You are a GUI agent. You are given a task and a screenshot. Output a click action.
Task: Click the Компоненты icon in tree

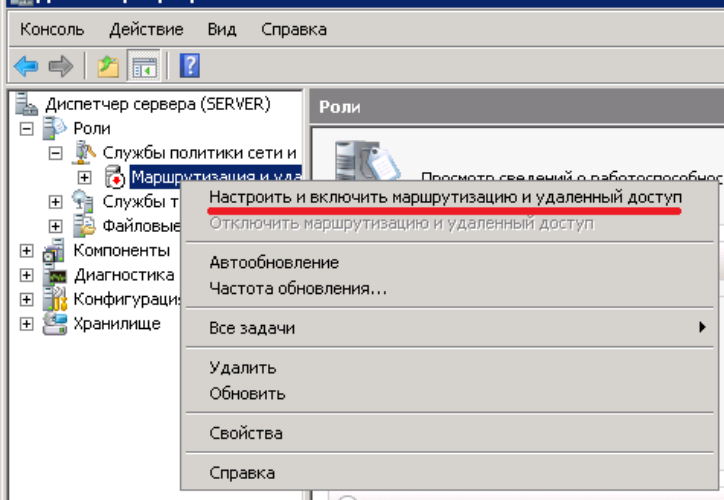point(55,251)
